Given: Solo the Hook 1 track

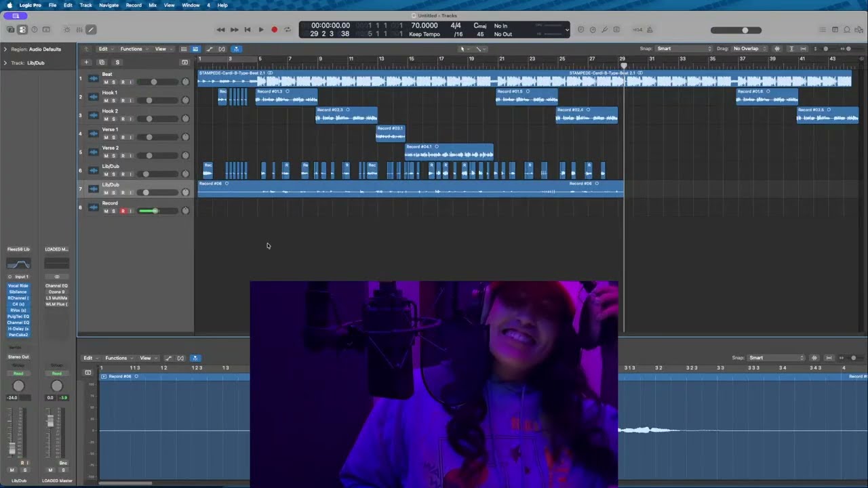Looking at the screenshot, I should point(114,100).
